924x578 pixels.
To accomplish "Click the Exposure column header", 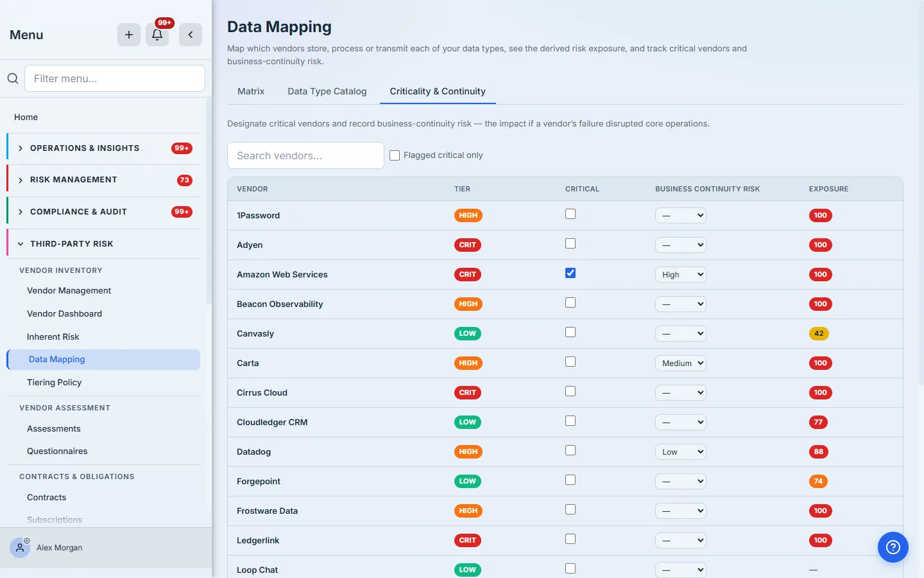I will 828,189.
